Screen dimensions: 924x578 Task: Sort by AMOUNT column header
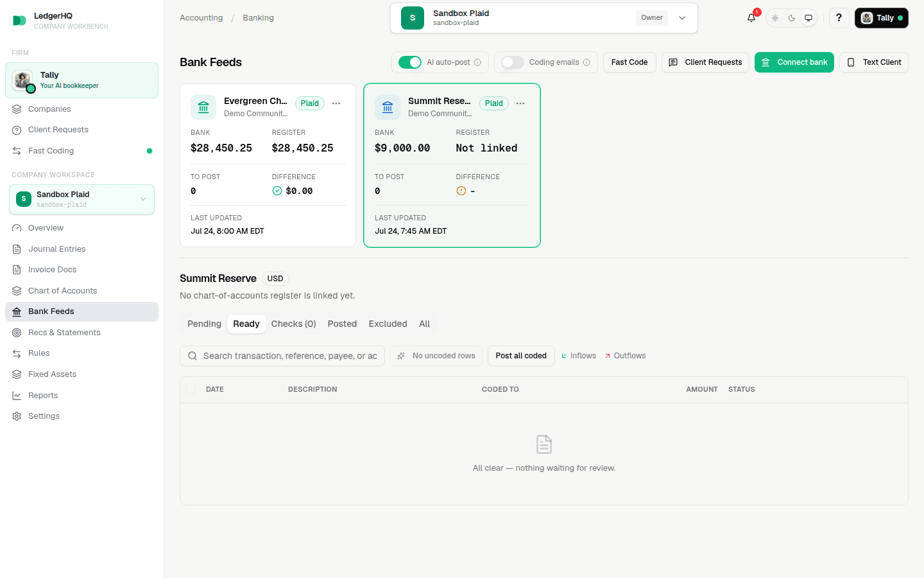click(x=702, y=389)
